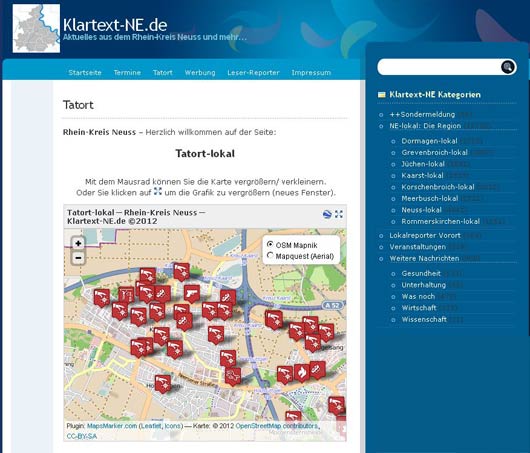Open the Unterhaltung category

(424, 285)
